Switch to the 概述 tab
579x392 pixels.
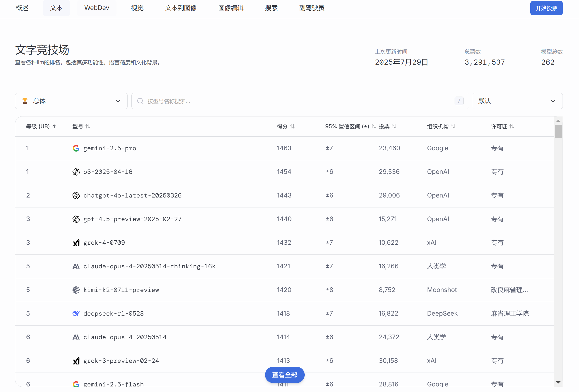click(x=22, y=8)
